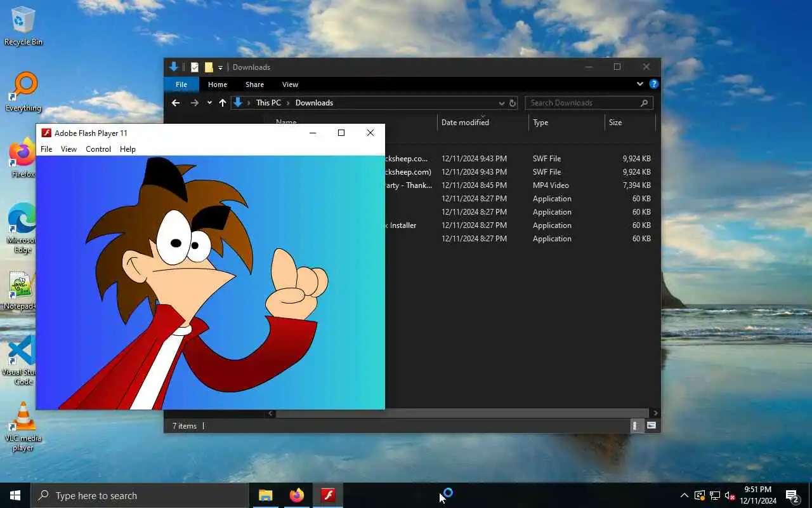Click the muted speaker volume tray icon

point(730,495)
